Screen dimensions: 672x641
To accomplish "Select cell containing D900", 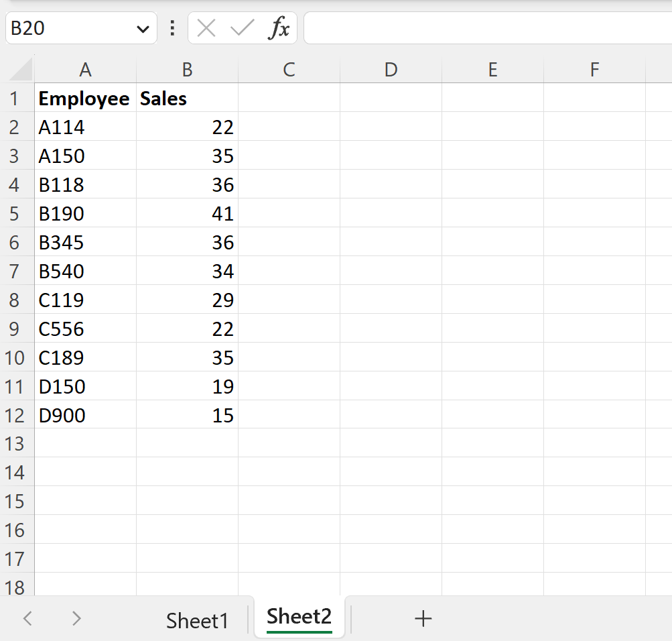I will pyautogui.click(x=85, y=415).
